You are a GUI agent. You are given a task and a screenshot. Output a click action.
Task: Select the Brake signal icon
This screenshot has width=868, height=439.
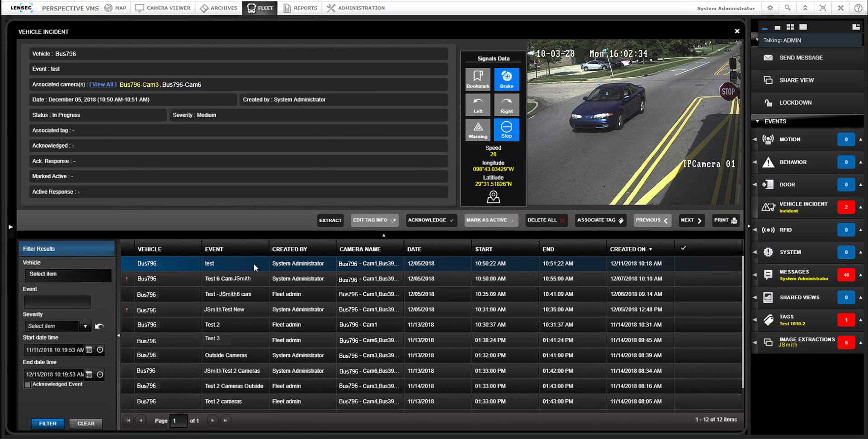506,79
